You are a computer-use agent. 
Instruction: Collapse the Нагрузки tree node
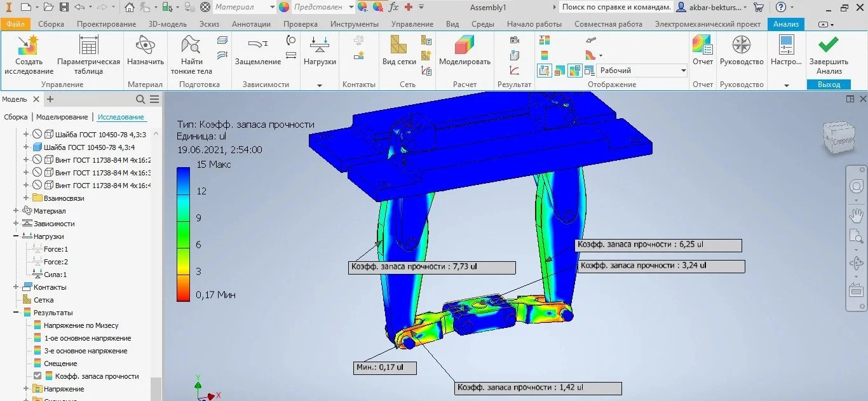coord(17,236)
